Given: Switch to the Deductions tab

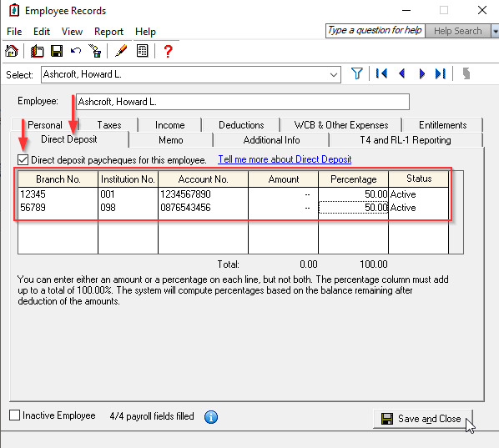Looking at the screenshot, I should click(241, 125).
